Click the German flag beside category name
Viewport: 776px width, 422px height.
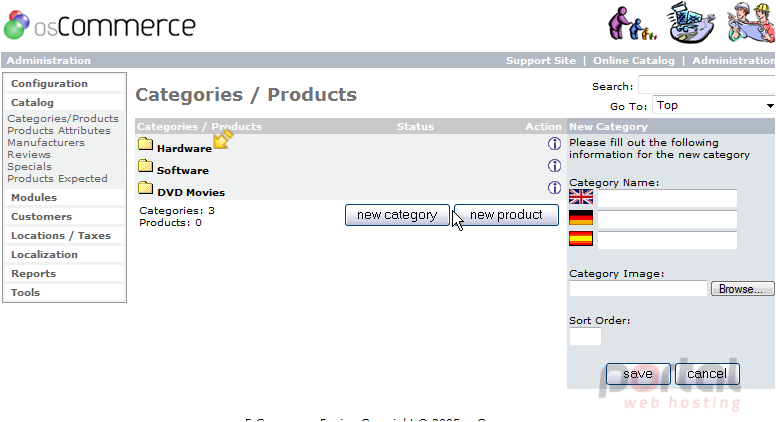581,218
